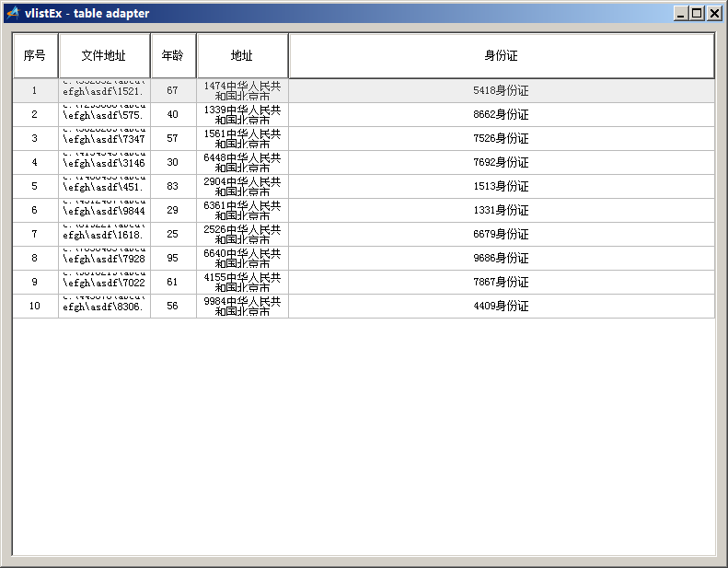The height and width of the screenshot is (568, 728).
Task: Maximize the vlistEx window
Action: (x=697, y=14)
